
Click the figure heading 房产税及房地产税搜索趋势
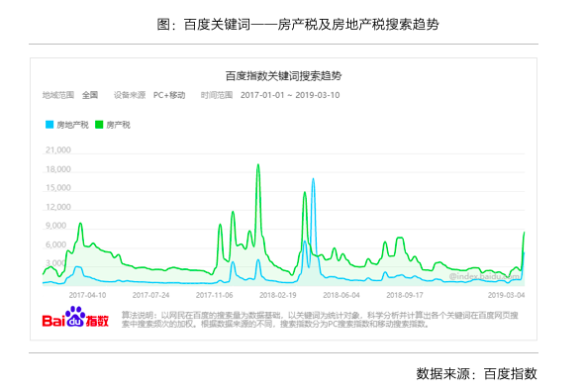click(358, 25)
